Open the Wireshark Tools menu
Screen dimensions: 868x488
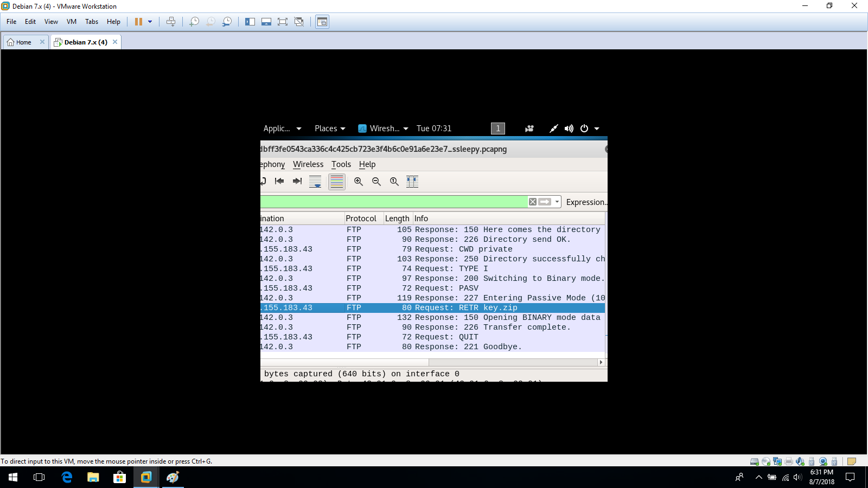pyautogui.click(x=341, y=164)
